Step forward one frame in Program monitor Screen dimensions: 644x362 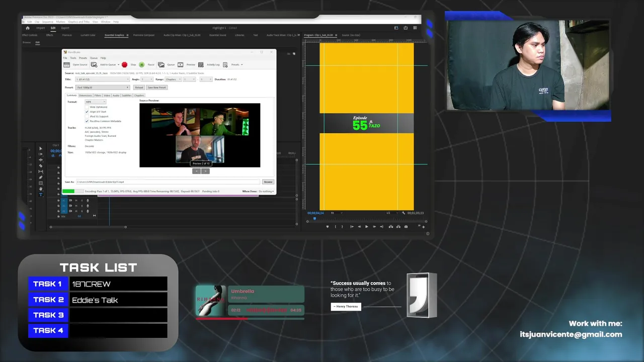click(374, 227)
